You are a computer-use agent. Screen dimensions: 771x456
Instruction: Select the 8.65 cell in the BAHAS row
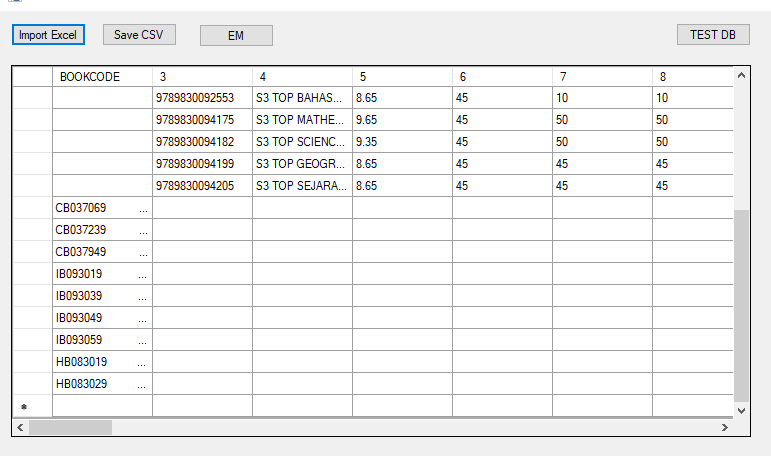402,98
